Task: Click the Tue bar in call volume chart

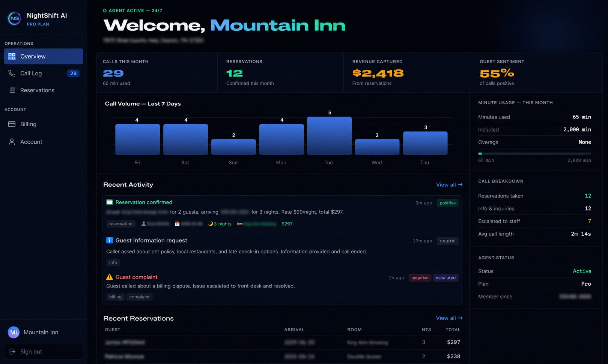Action: coord(329,136)
